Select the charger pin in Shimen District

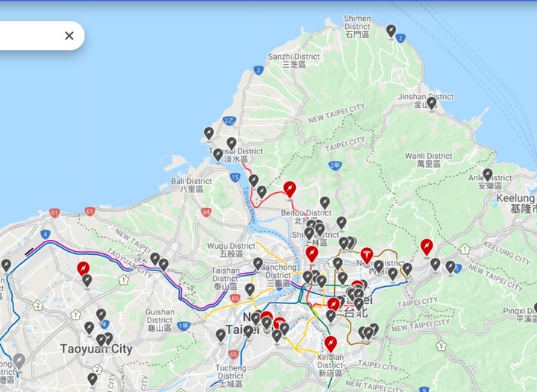(x=391, y=31)
